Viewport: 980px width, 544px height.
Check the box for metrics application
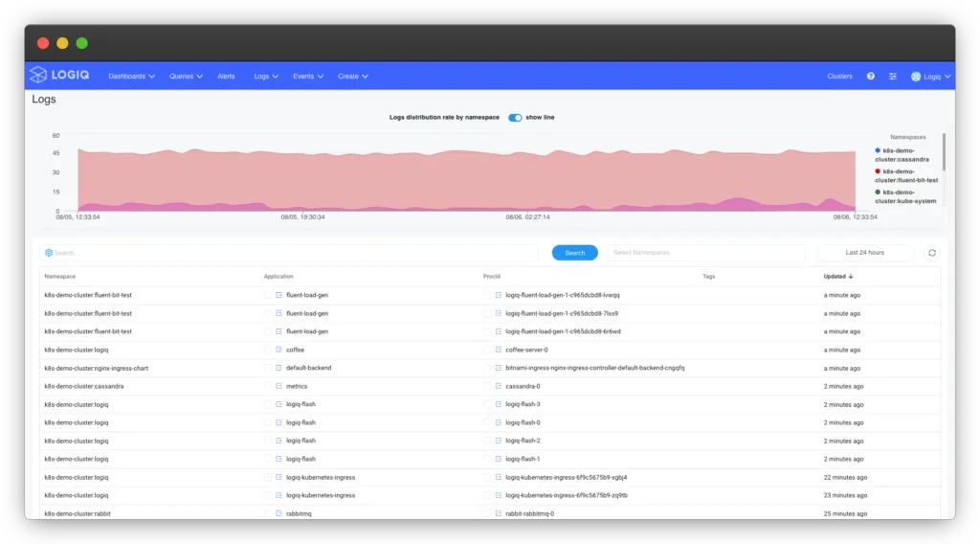click(x=268, y=386)
